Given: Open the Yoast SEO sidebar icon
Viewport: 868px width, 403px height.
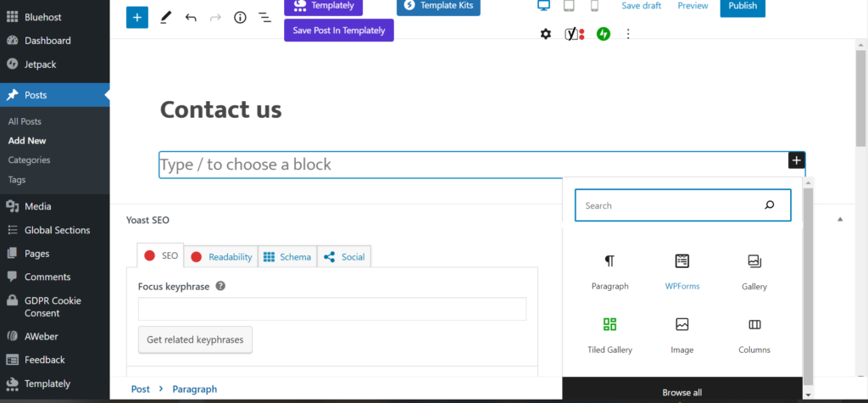Looking at the screenshot, I should (574, 35).
